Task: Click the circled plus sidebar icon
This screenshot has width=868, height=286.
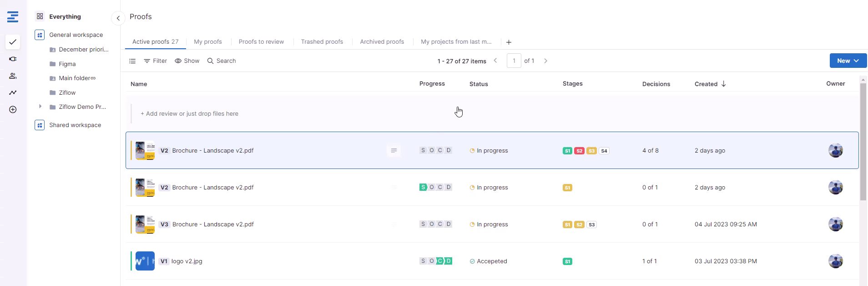Action: coord(13,110)
